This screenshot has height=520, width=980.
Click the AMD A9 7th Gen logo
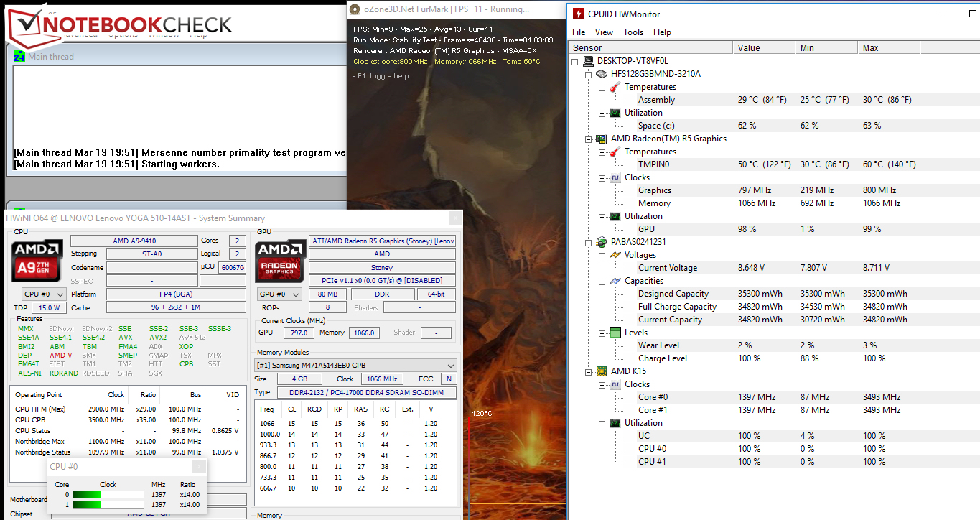point(37,260)
